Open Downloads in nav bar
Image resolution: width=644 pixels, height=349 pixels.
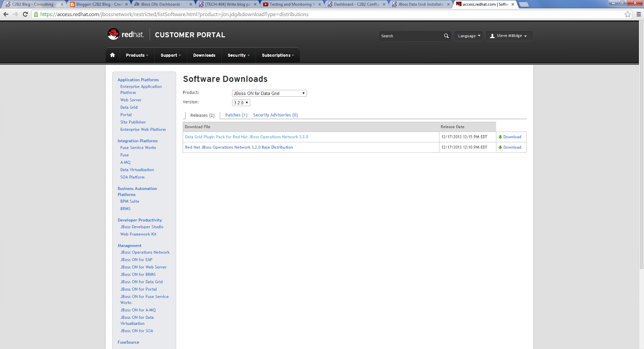click(204, 55)
